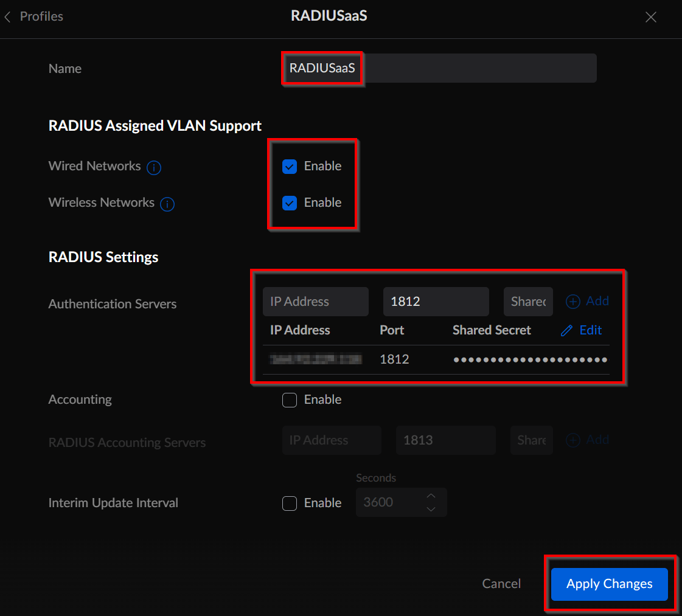Disable Wireless Networks VLAN support

click(290, 202)
